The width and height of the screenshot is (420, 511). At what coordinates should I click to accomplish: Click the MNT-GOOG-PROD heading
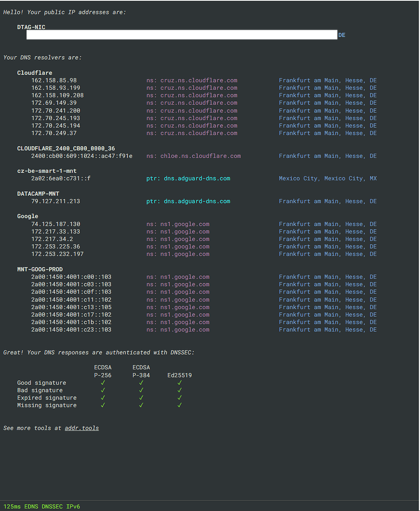(40, 269)
